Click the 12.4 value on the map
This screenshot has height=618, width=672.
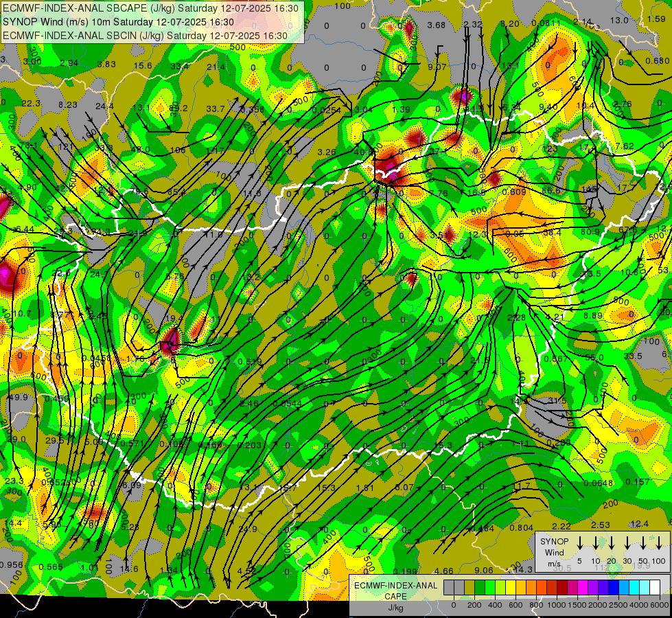640,524
